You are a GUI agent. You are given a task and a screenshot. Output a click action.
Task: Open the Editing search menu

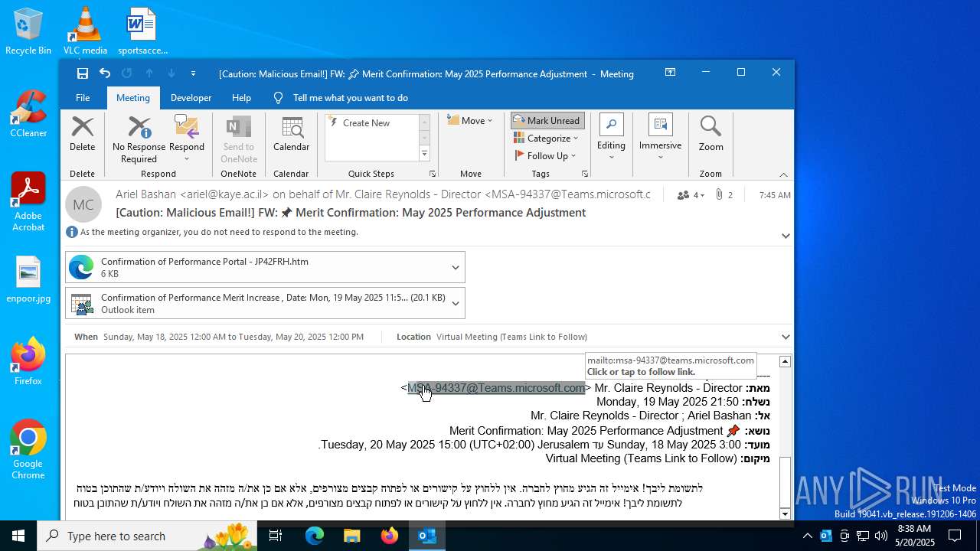[611, 138]
